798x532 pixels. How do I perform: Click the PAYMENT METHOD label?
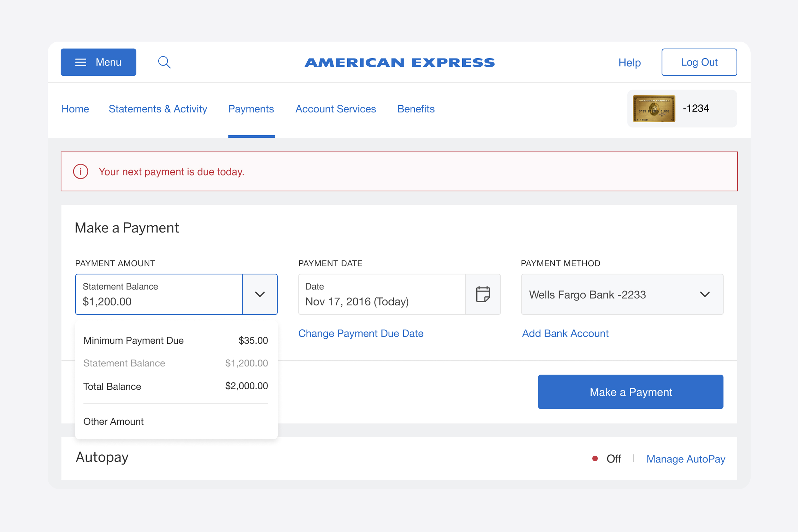point(560,263)
